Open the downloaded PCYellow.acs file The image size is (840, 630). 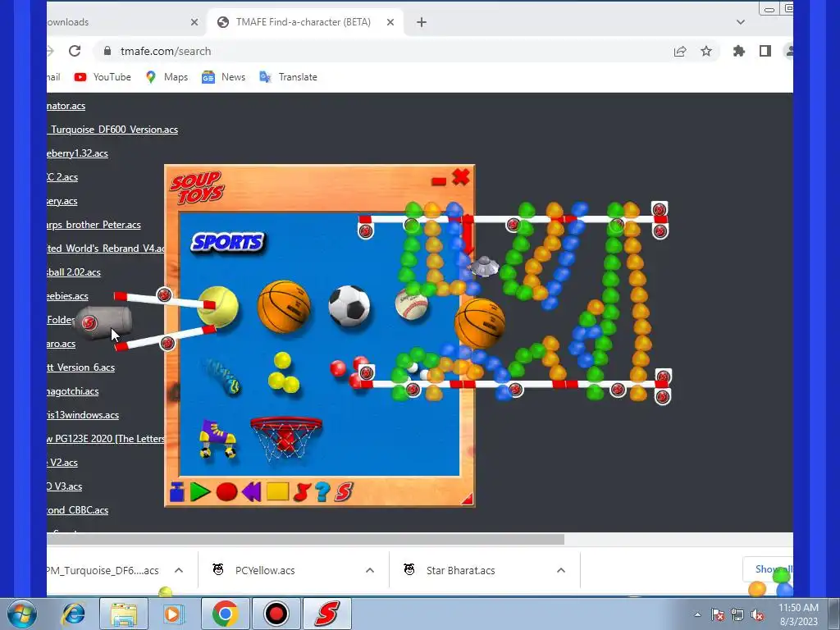pyautogui.click(x=265, y=570)
